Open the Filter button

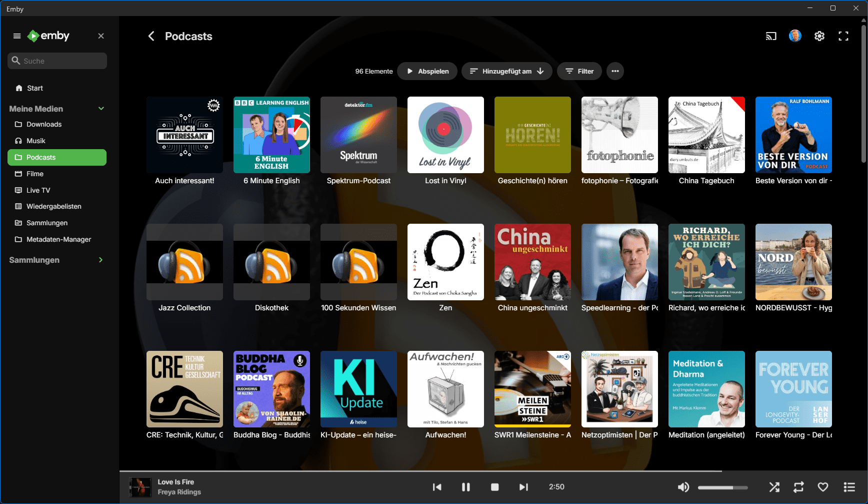point(579,71)
